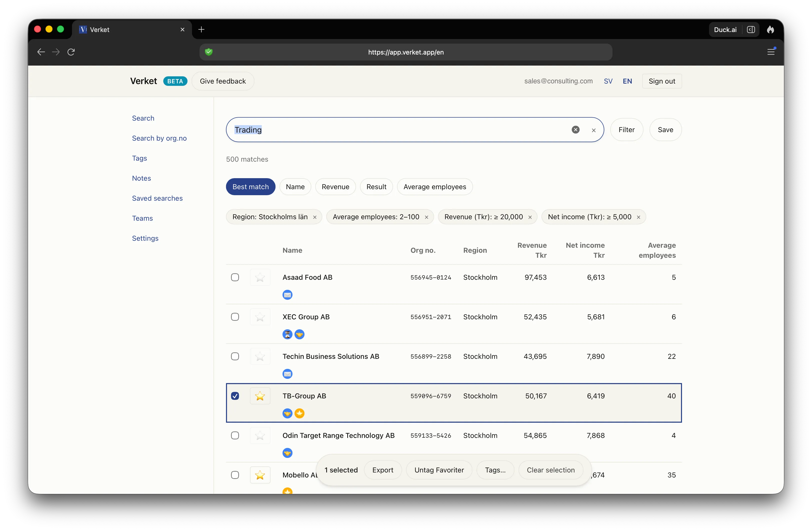Open Saved searches in sidebar
The image size is (812, 531).
pyautogui.click(x=157, y=198)
